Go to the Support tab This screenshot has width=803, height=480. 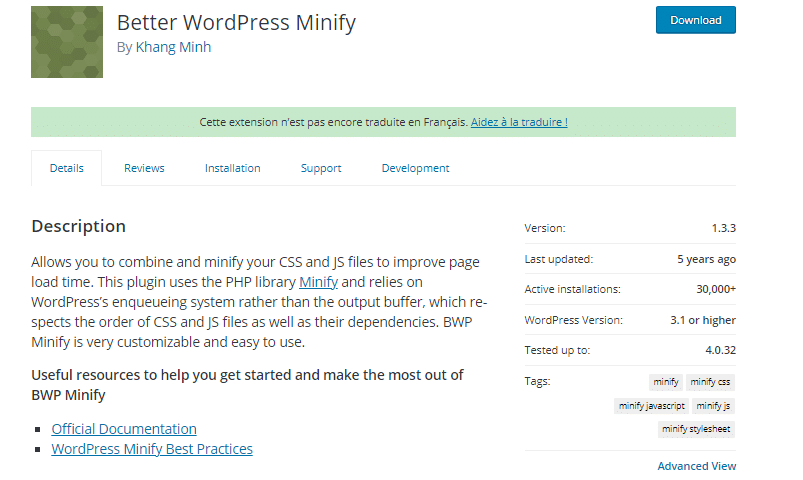tap(321, 168)
